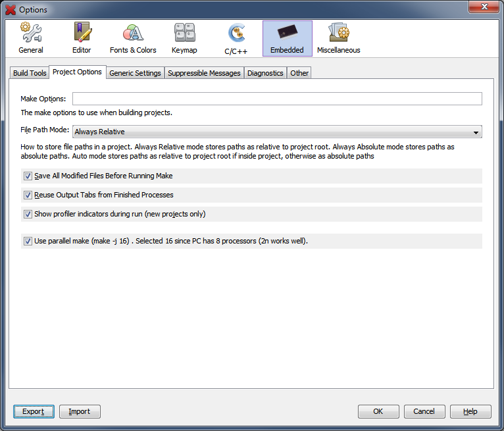Screen dimensions: 504x431
Task: Click the 'The make options to use' description text
Action: tap(97, 113)
